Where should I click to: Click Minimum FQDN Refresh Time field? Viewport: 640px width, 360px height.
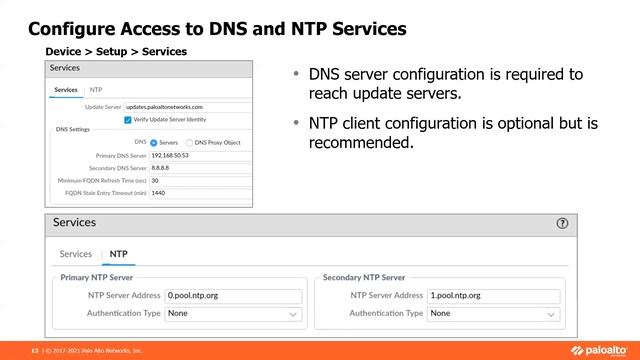[200, 181]
